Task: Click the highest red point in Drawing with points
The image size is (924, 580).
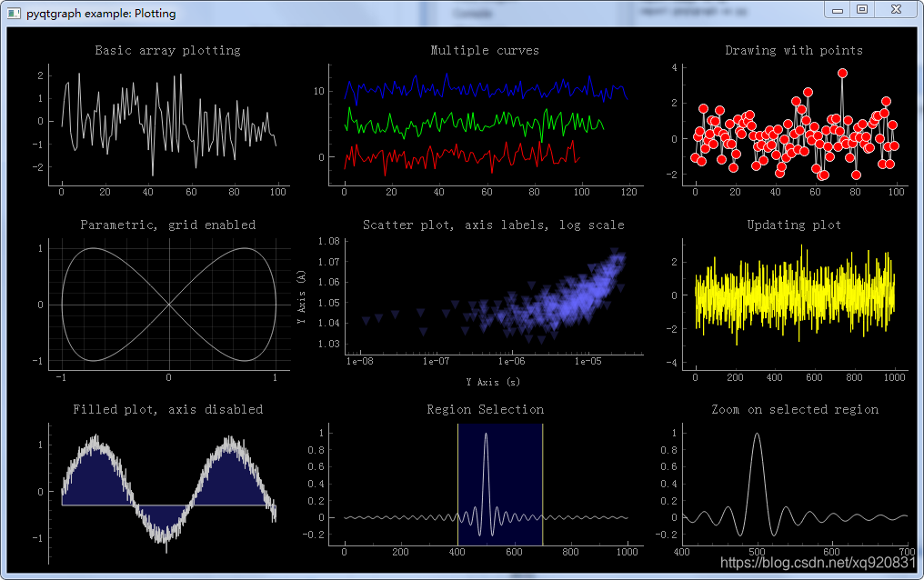Action: coord(842,73)
